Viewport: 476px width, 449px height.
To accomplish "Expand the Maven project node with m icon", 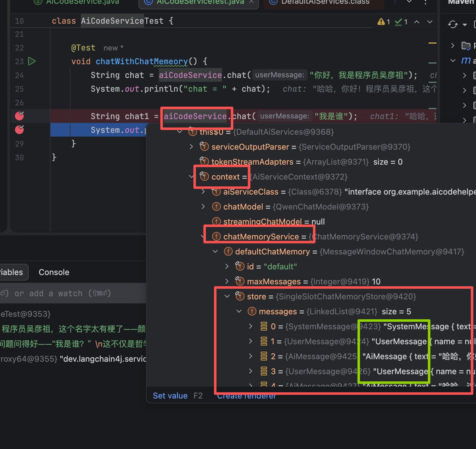I will [453, 60].
